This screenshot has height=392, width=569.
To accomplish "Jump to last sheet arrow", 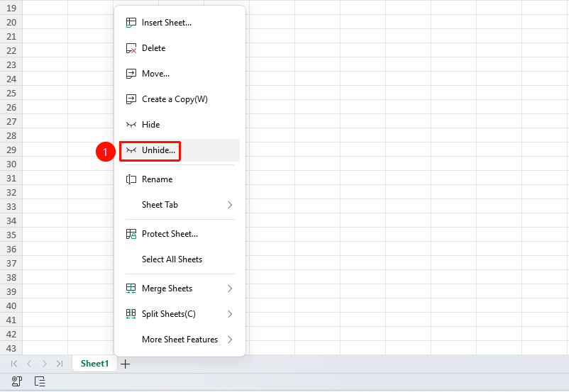I will tap(60, 364).
